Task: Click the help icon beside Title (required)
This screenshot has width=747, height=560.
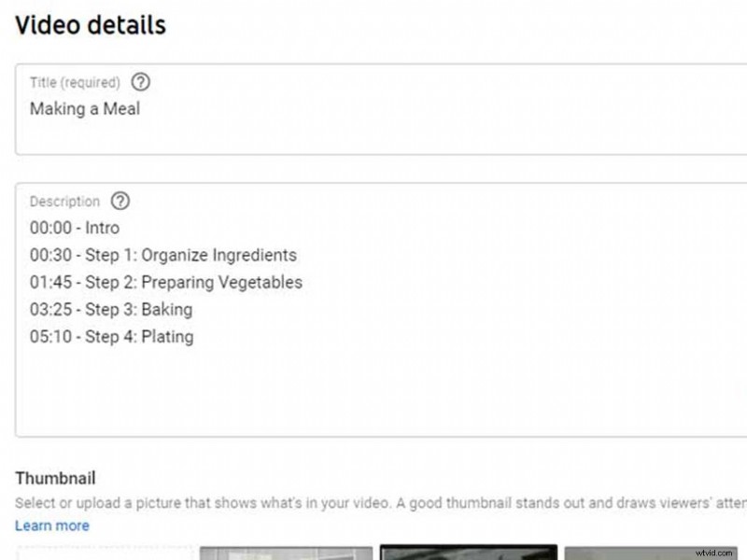Action: [141, 81]
